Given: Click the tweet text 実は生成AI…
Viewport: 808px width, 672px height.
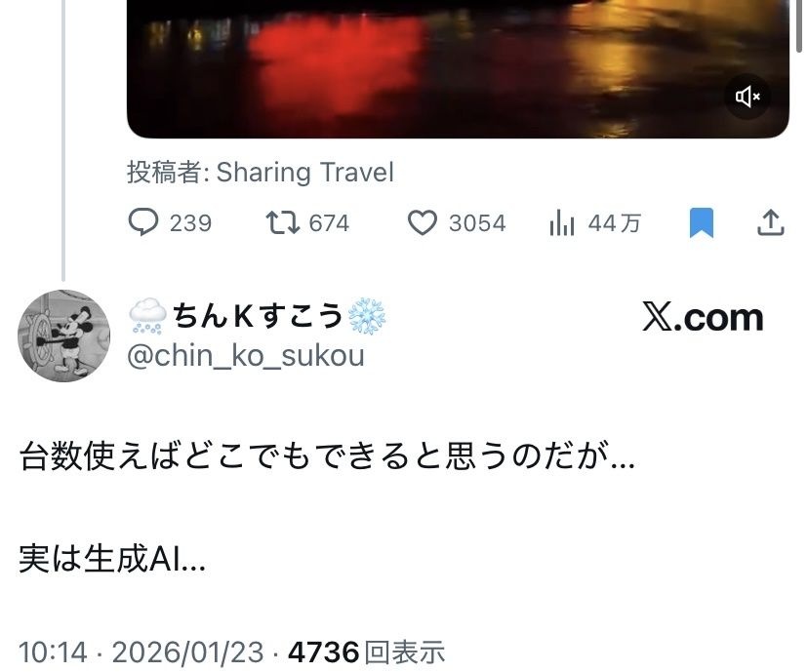Looking at the screenshot, I should 112,559.
